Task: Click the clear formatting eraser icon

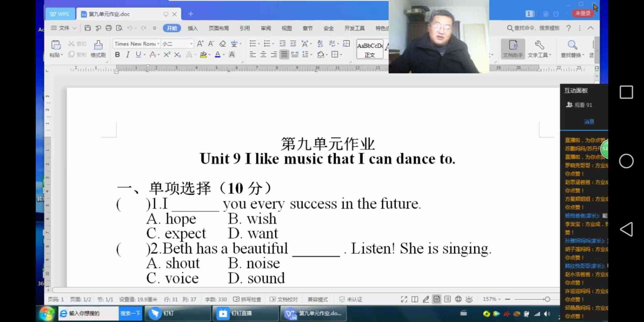Action: point(222,44)
